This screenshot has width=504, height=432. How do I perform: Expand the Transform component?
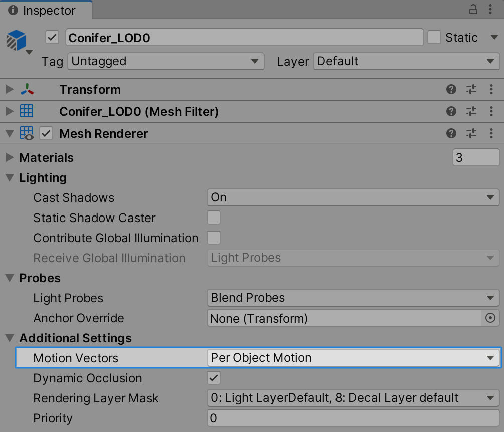9,90
